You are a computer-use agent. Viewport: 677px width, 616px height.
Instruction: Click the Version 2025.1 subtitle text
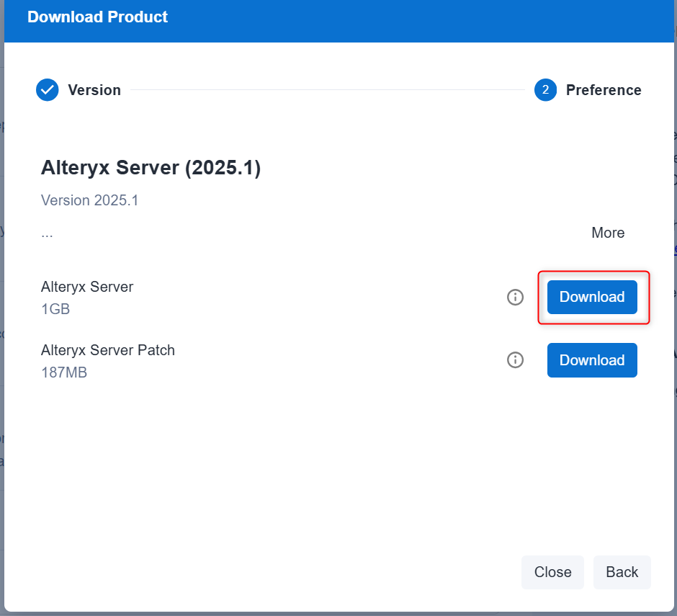89,200
